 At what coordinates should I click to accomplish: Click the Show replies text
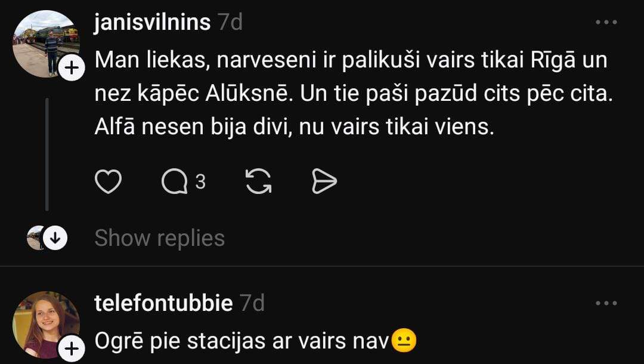click(x=160, y=238)
